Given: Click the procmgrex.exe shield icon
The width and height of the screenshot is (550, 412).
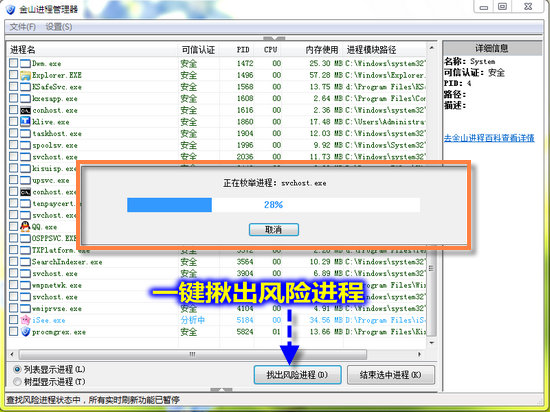Looking at the screenshot, I should point(25,332).
